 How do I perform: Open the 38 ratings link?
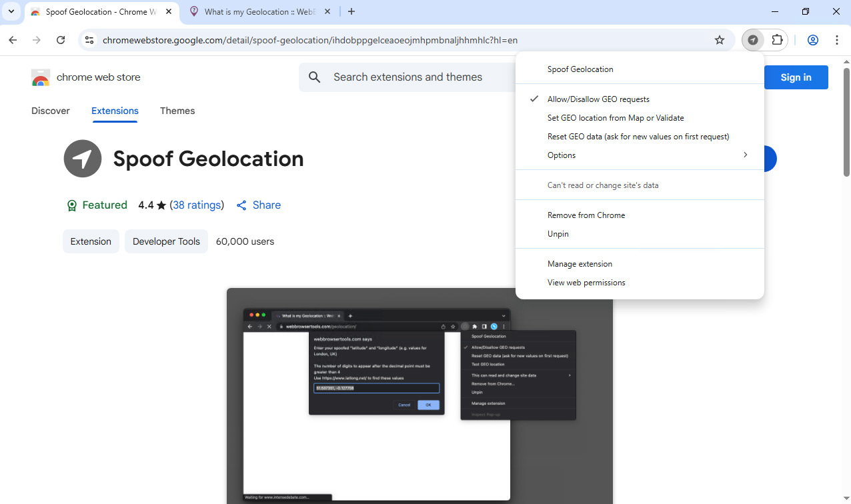click(197, 205)
